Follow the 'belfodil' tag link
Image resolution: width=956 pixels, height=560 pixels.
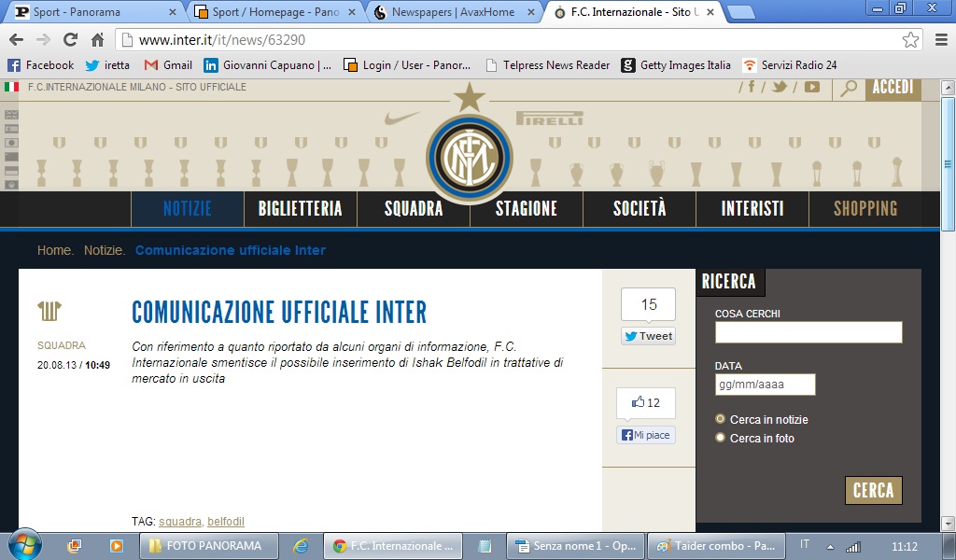tap(225, 522)
